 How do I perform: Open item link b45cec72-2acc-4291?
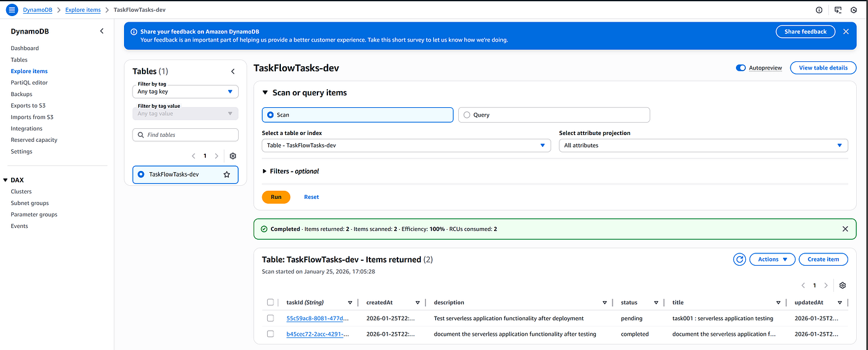pos(317,334)
